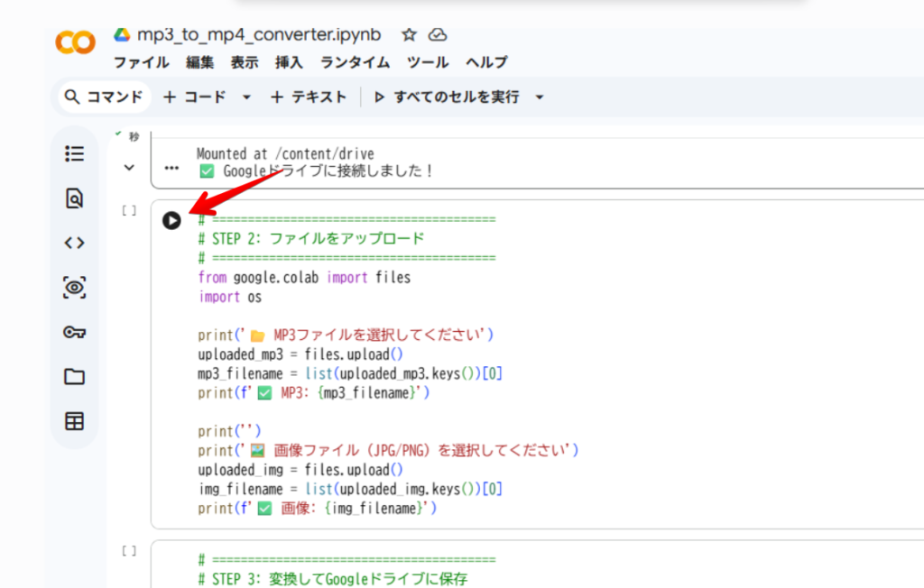Open the コマンド search palette
The width and height of the screenshot is (924, 588).
click(x=105, y=96)
